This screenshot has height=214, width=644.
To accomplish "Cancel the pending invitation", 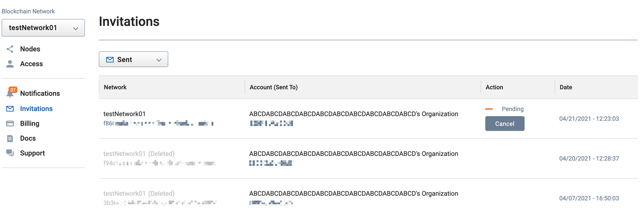I will (505, 124).
